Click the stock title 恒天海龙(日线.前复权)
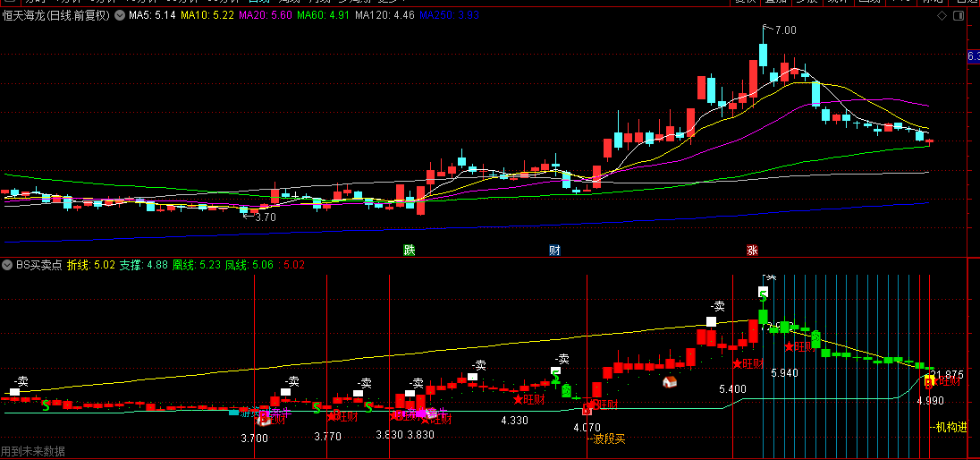980x460 pixels. [56, 15]
